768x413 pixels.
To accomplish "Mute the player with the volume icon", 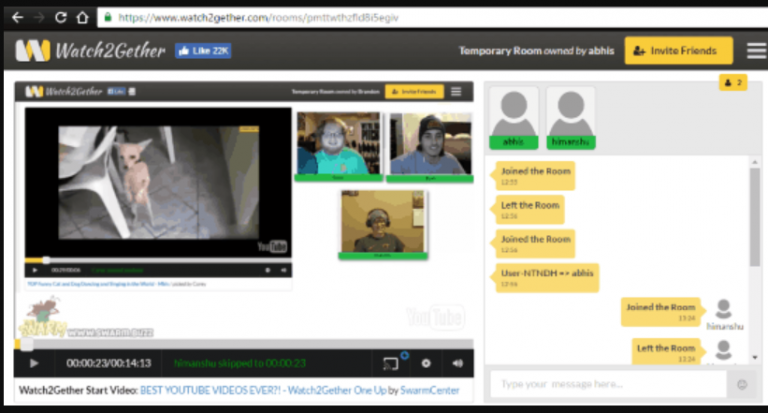I will coord(457,363).
